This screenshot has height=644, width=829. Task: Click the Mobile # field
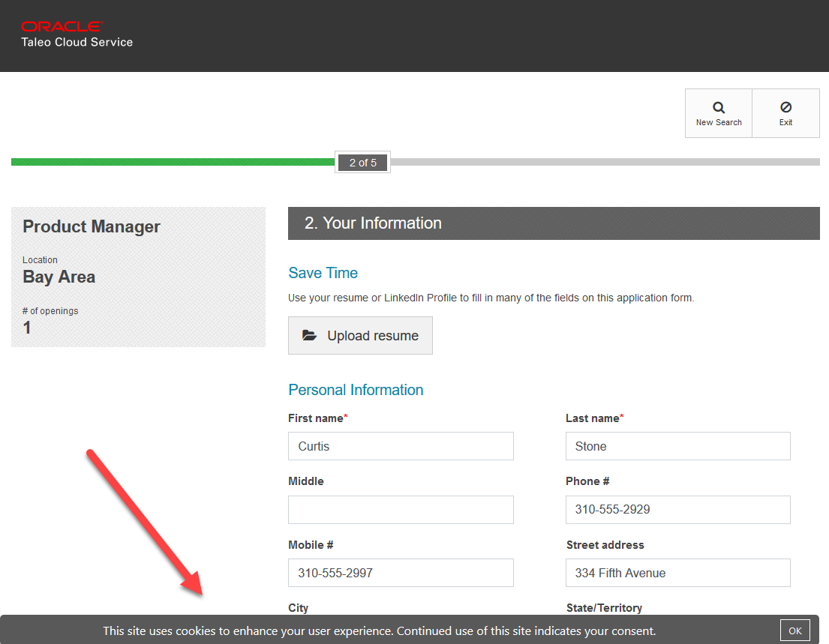click(401, 573)
